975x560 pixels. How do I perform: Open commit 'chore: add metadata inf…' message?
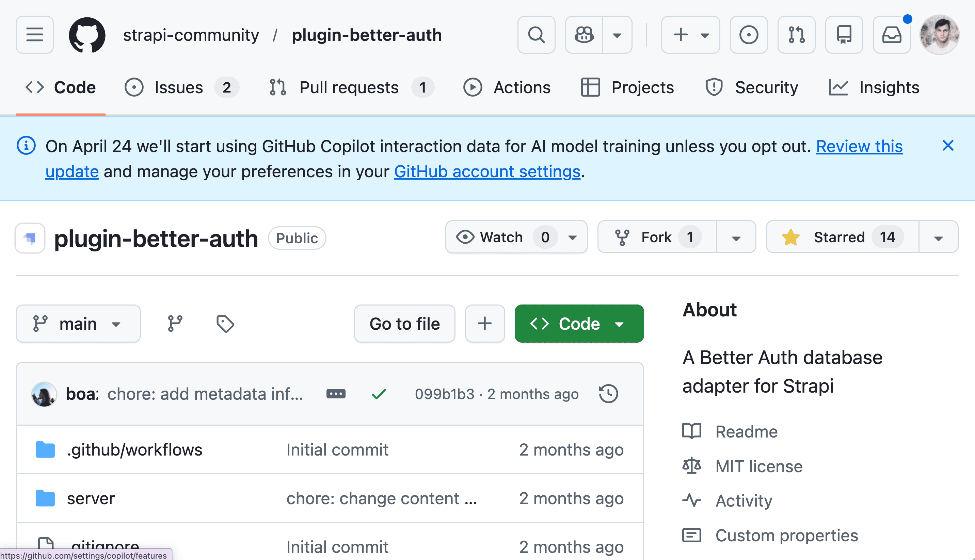[205, 394]
